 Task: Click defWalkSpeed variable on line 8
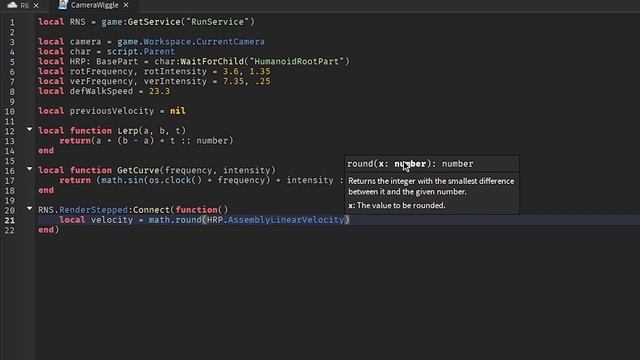[101, 91]
